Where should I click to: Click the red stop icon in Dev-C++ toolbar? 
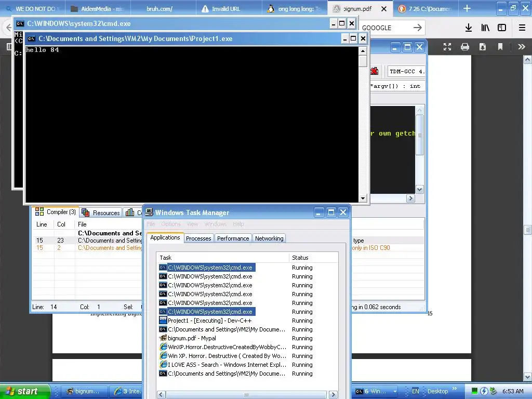coord(374,71)
